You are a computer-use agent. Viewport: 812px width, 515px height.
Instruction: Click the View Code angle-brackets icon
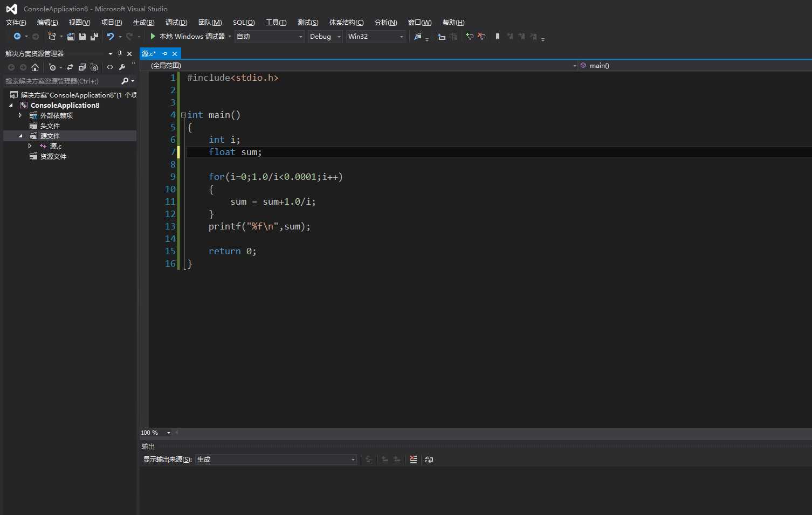point(110,67)
